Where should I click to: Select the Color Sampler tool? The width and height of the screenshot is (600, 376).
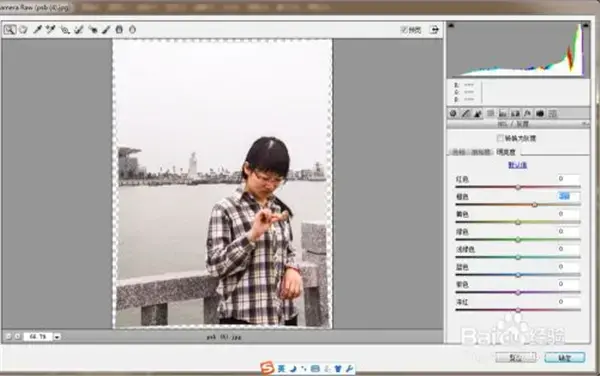[50, 29]
